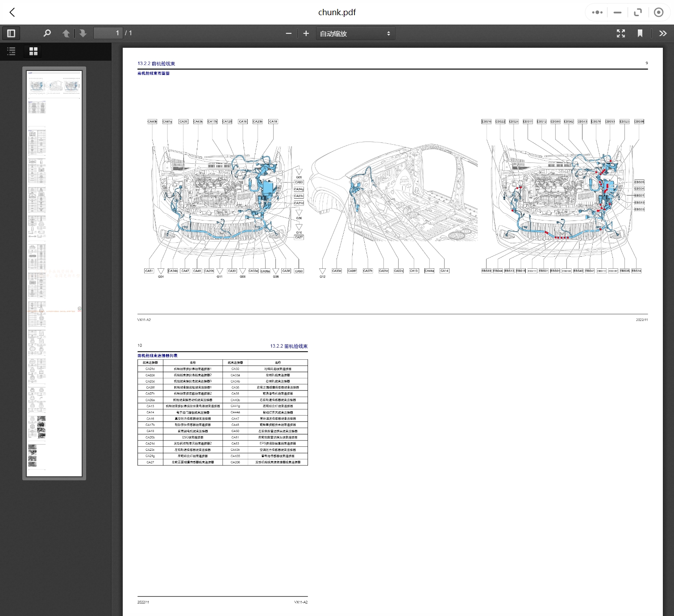The height and width of the screenshot is (616, 674).
Task: Go to previous page arrow
Action: coord(66,33)
